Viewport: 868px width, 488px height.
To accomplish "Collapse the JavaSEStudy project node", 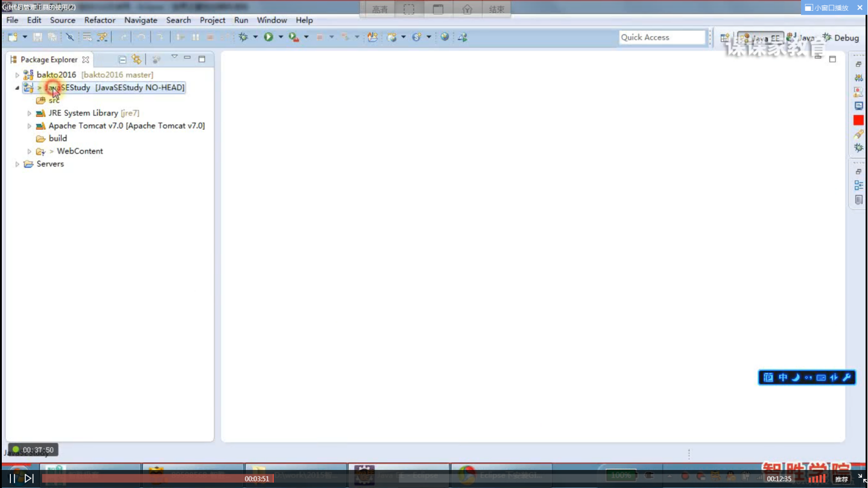I will click(17, 88).
